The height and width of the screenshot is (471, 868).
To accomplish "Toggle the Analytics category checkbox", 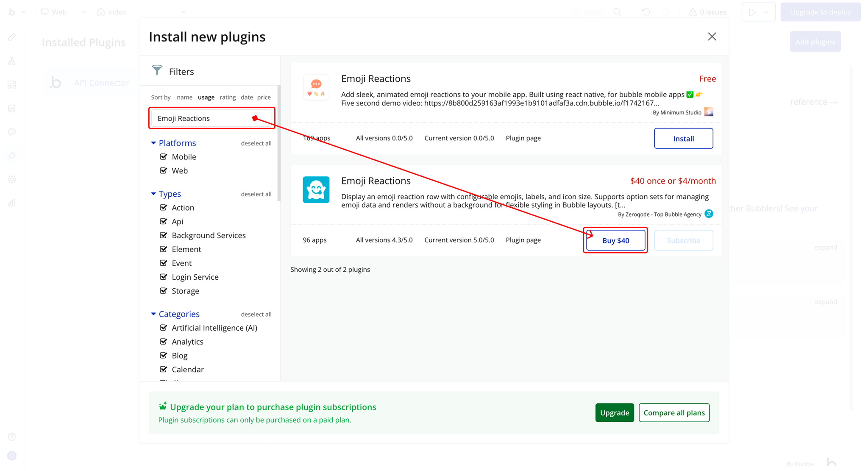I will pos(164,342).
